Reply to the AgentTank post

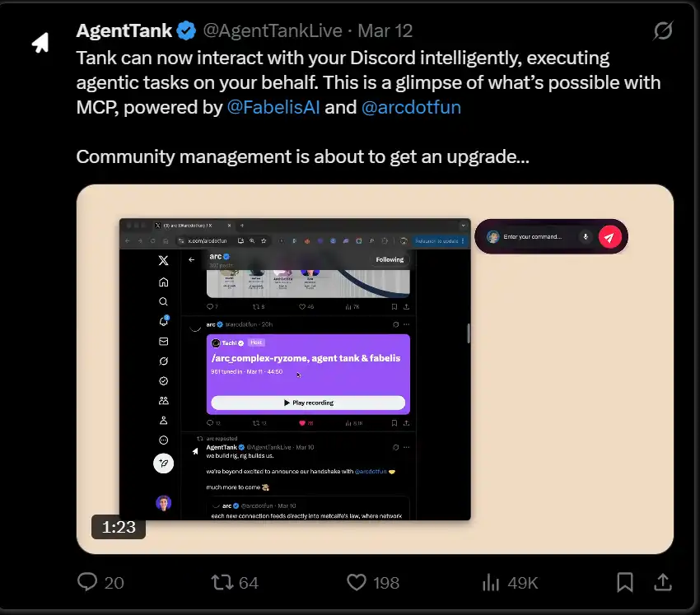88,582
